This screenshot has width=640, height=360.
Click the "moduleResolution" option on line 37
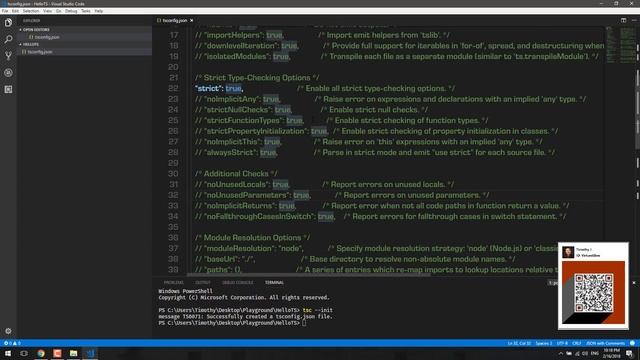pos(240,248)
